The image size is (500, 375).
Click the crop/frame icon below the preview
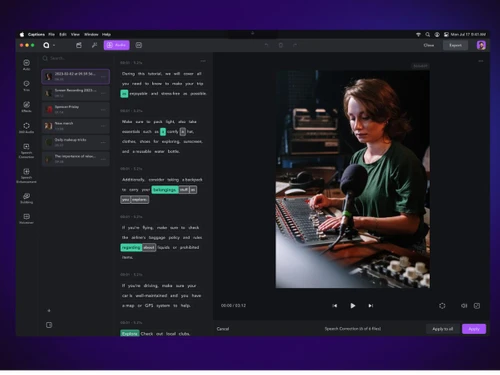(x=442, y=306)
